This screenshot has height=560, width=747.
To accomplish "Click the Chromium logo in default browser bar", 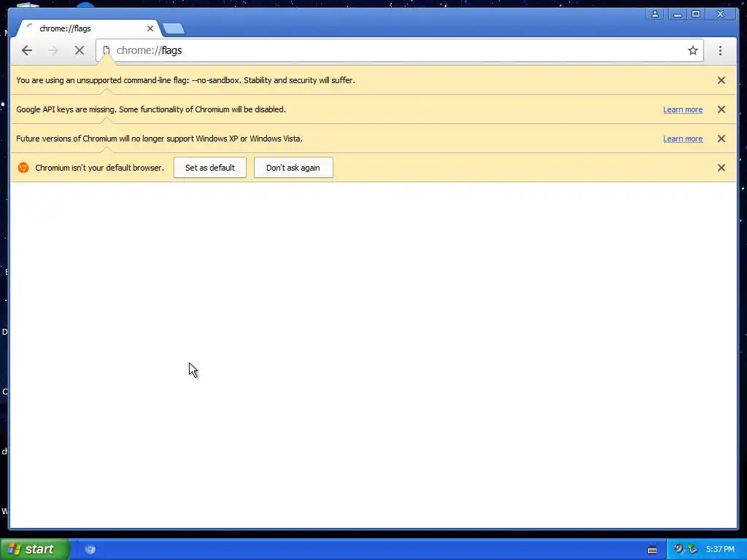I will pyautogui.click(x=23, y=168).
